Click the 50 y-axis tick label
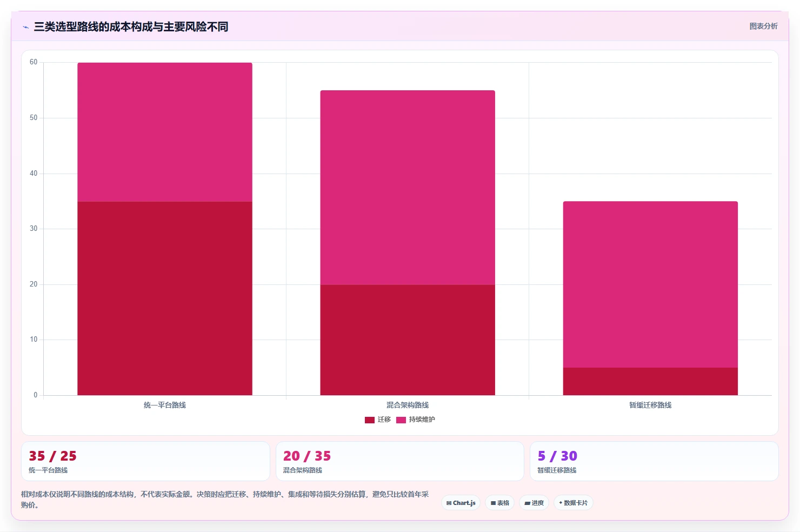The image size is (800, 532). point(34,118)
